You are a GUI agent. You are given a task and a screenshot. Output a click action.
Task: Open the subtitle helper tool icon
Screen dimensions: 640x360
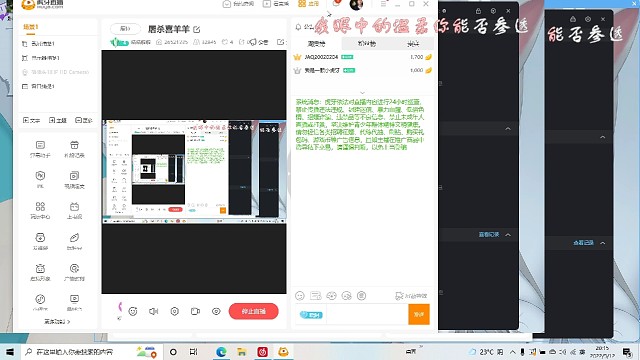point(40,149)
